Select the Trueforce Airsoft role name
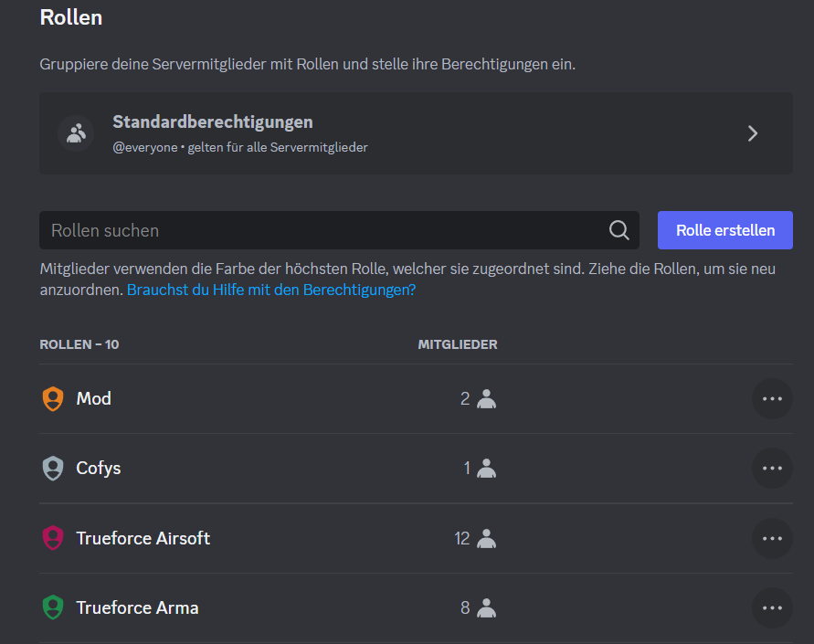The image size is (814, 644). point(143,538)
